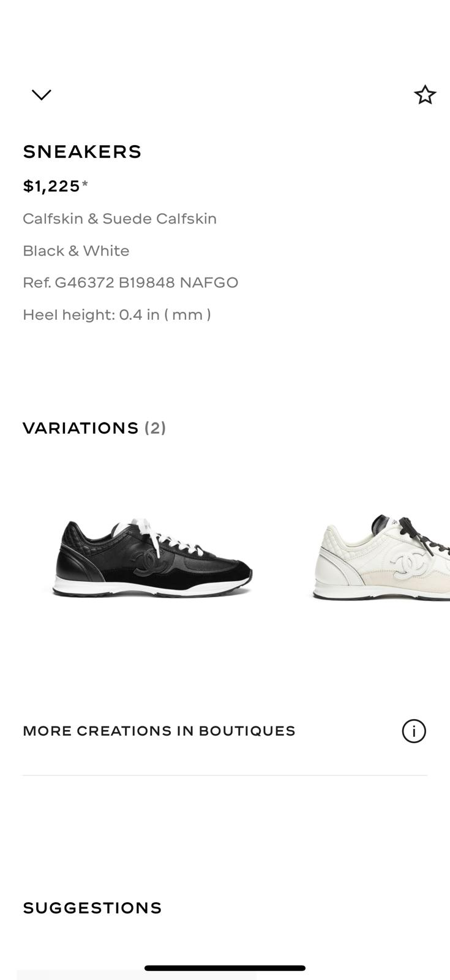The width and height of the screenshot is (450, 980).
Task: Tap the Variations (2) heading
Action: (x=94, y=428)
